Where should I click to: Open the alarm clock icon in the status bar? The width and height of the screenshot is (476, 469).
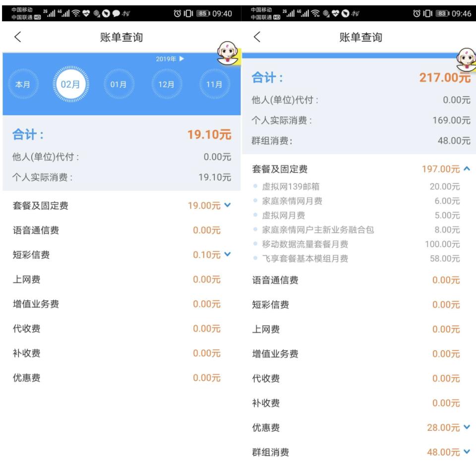[x=177, y=12]
